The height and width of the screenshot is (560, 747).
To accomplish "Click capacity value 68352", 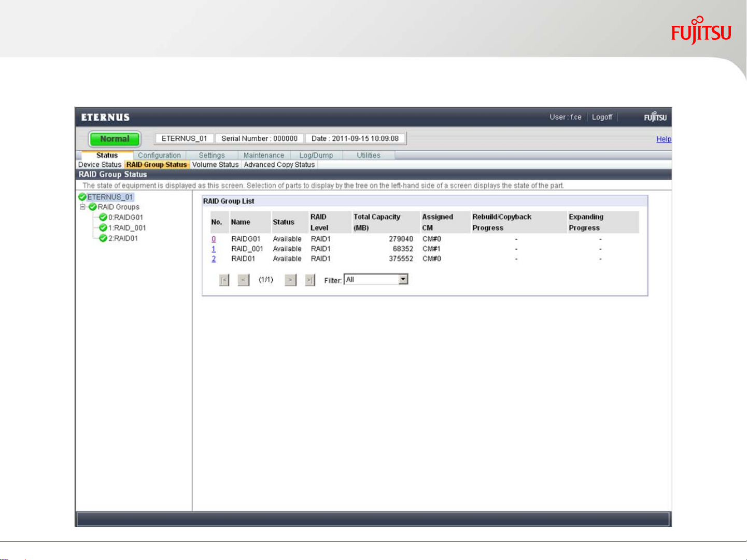I will (x=403, y=249).
